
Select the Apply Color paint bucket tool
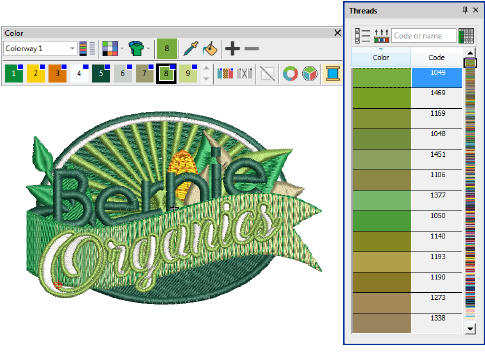point(210,49)
